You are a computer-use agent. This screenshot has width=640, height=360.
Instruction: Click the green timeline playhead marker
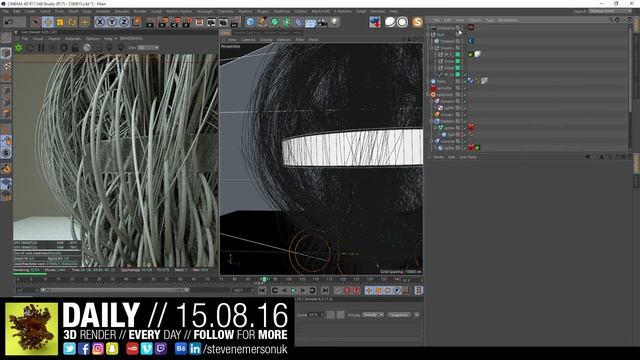click(x=264, y=280)
